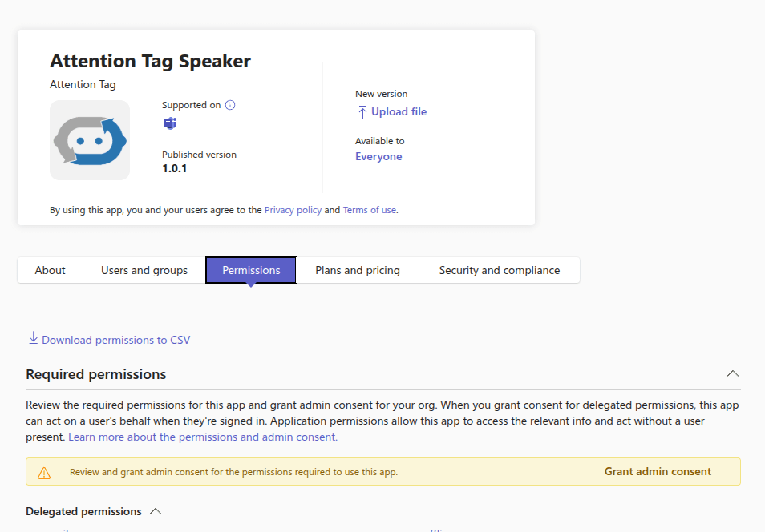Open the Terms of use link

pyautogui.click(x=369, y=210)
